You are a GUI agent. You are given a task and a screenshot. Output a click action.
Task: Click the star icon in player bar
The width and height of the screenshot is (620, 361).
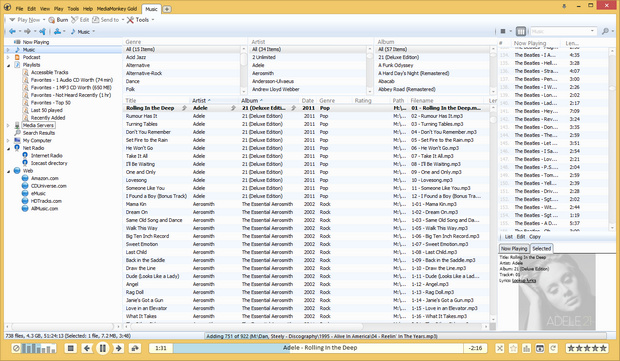(513, 348)
